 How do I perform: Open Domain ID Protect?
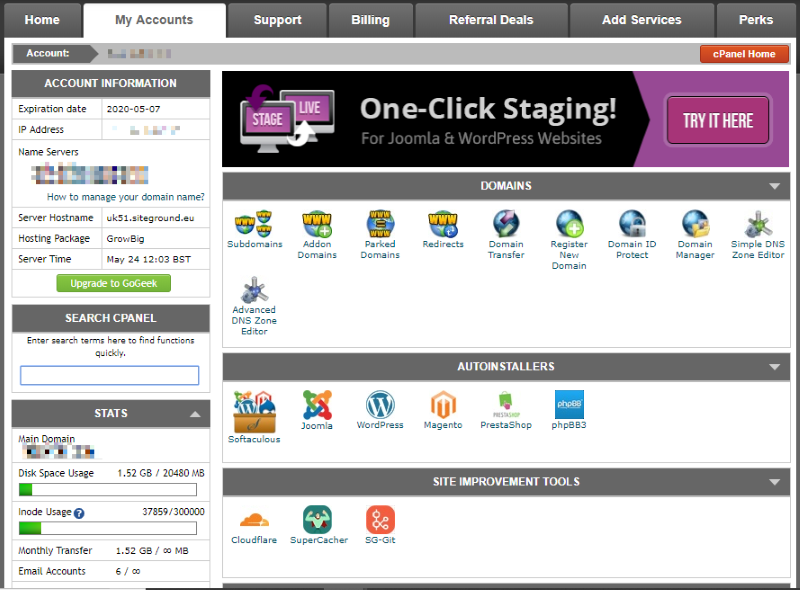pos(632,234)
